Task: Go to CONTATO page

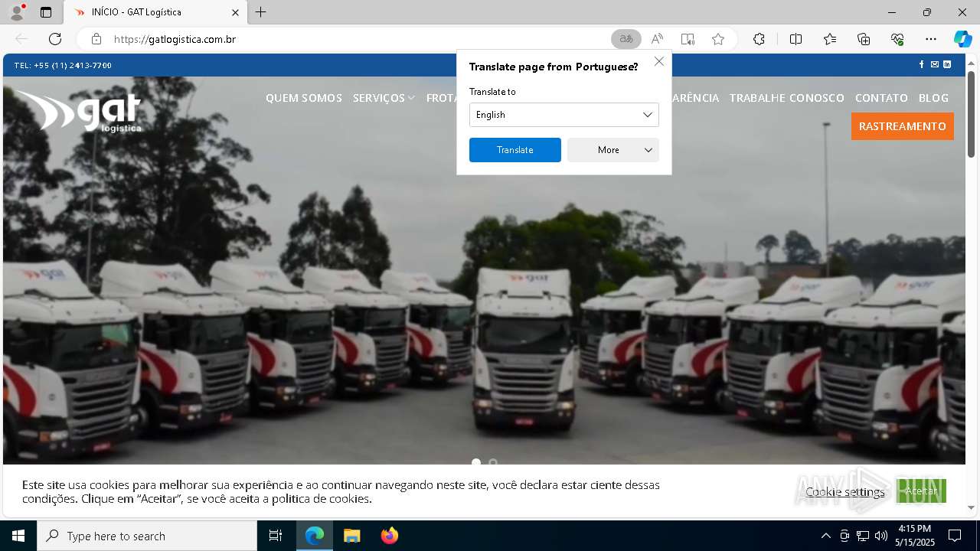Action: 881,98
